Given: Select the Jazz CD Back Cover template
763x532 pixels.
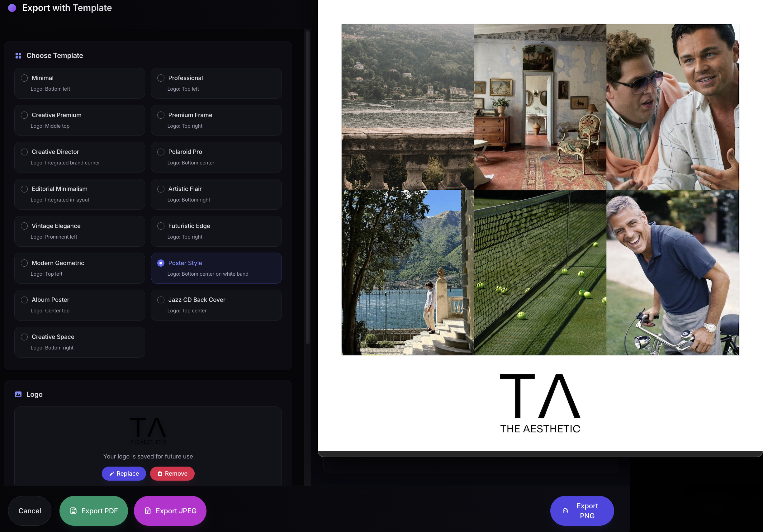Looking at the screenshot, I should click(x=161, y=300).
